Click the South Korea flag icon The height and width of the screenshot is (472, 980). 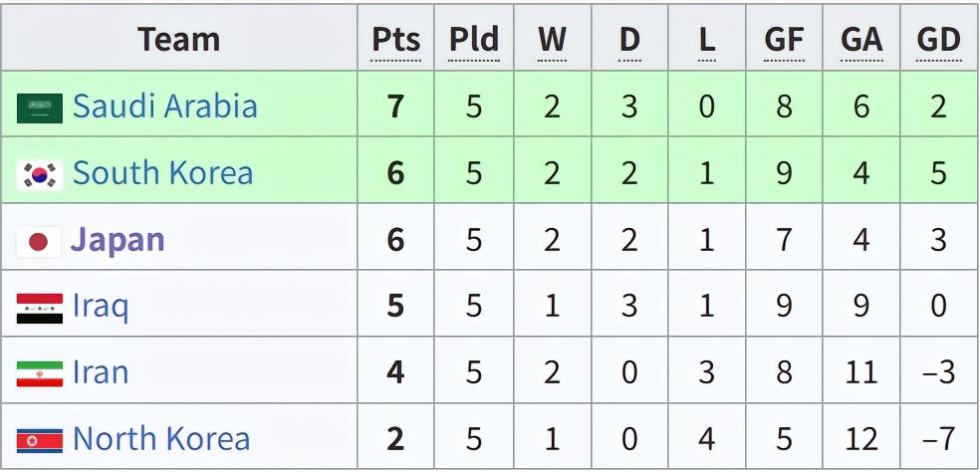40,173
